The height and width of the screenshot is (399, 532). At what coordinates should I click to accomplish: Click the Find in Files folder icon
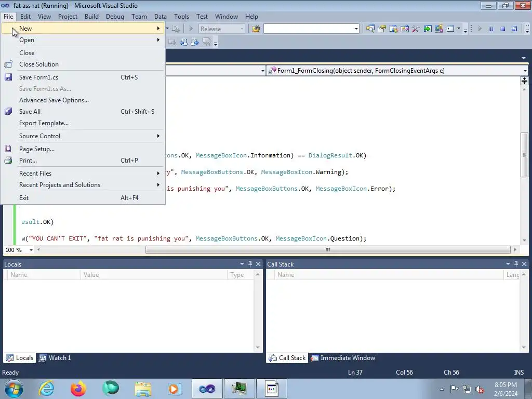[256, 29]
